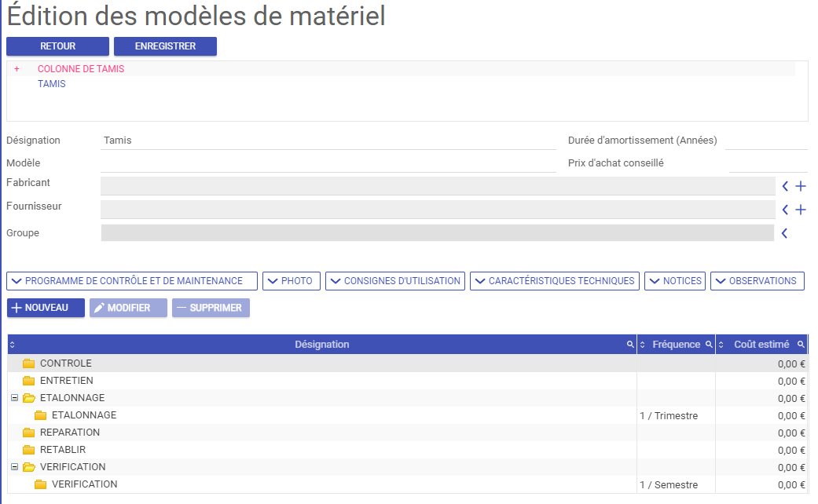
Task: Click Fournisseur chevron arrow icon
Action: pyautogui.click(x=785, y=210)
